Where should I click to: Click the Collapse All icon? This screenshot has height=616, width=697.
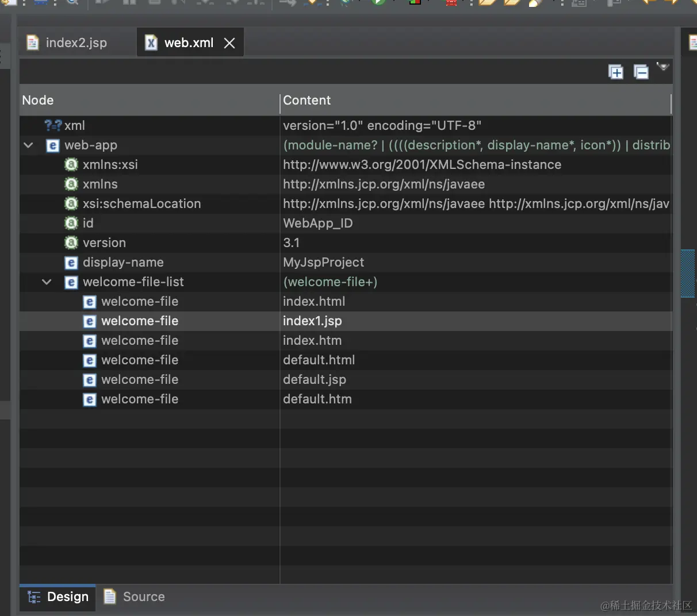641,72
